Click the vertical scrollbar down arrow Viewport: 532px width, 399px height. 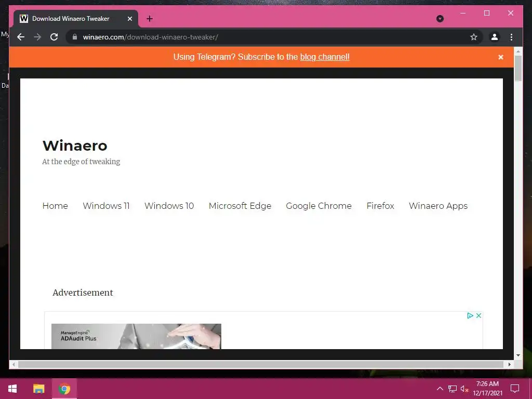pyautogui.click(x=518, y=355)
